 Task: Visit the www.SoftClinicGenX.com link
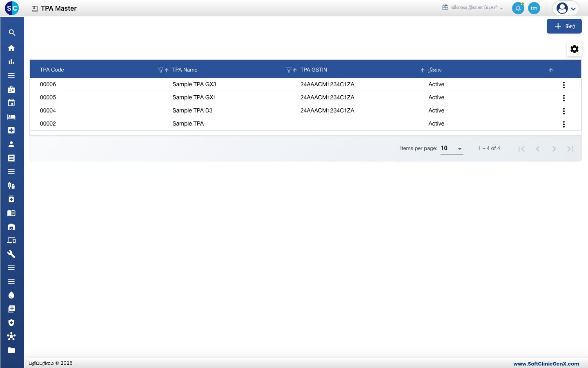click(546, 364)
